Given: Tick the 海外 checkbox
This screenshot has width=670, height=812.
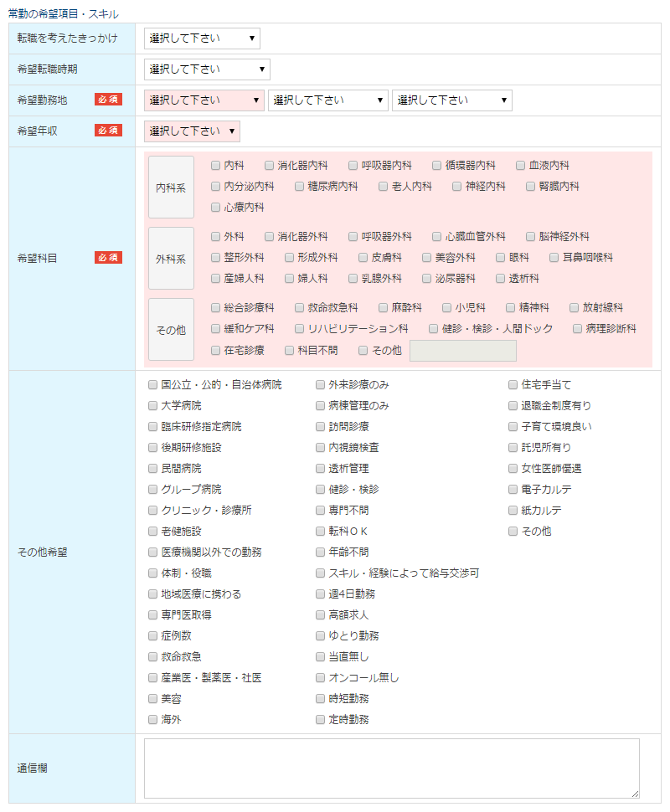Looking at the screenshot, I should point(152,720).
